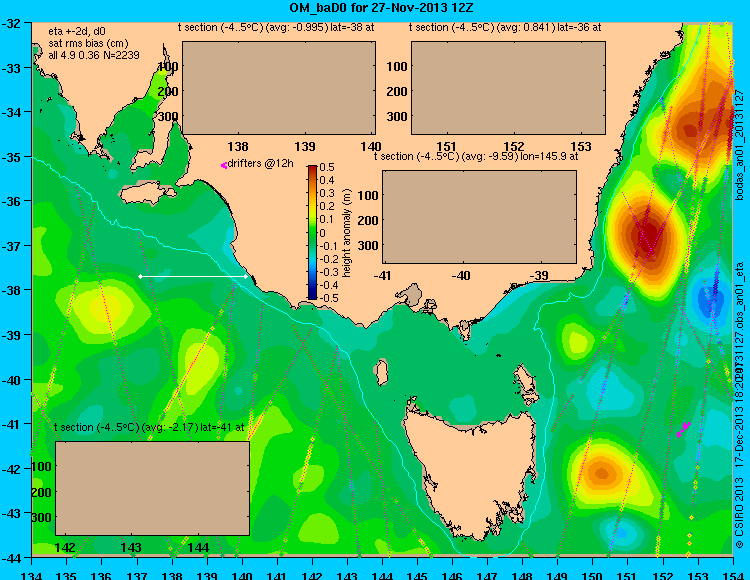Viewport: 750px width, 580px height.
Task: Click Kangaroo Island on the map
Action: (148, 194)
